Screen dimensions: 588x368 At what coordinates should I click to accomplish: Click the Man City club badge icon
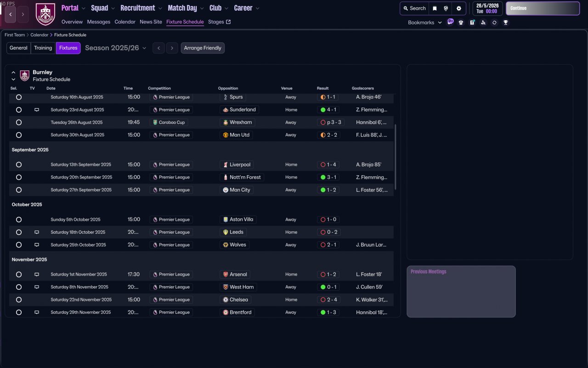tap(226, 190)
